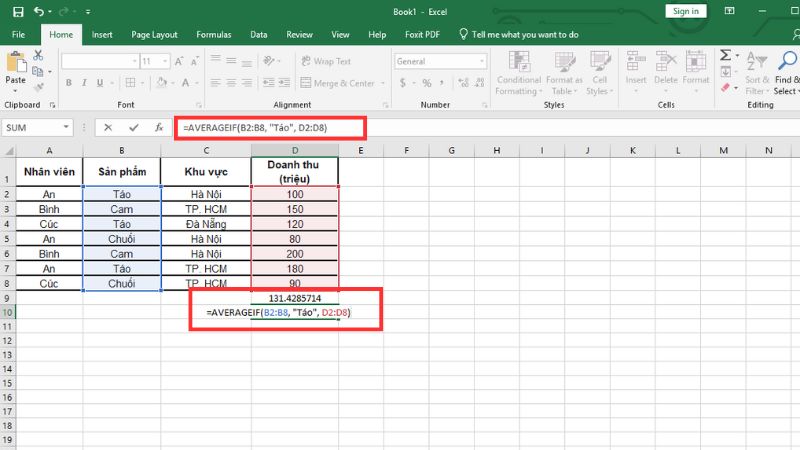This screenshot has width=800, height=450.
Task: Cancel the formula entry with X
Action: click(x=108, y=128)
